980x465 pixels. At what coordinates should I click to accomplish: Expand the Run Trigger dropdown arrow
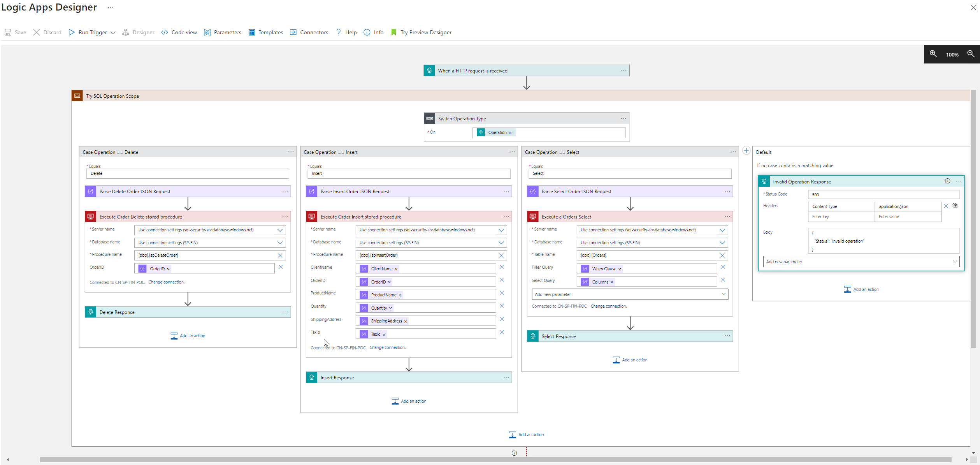click(113, 33)
